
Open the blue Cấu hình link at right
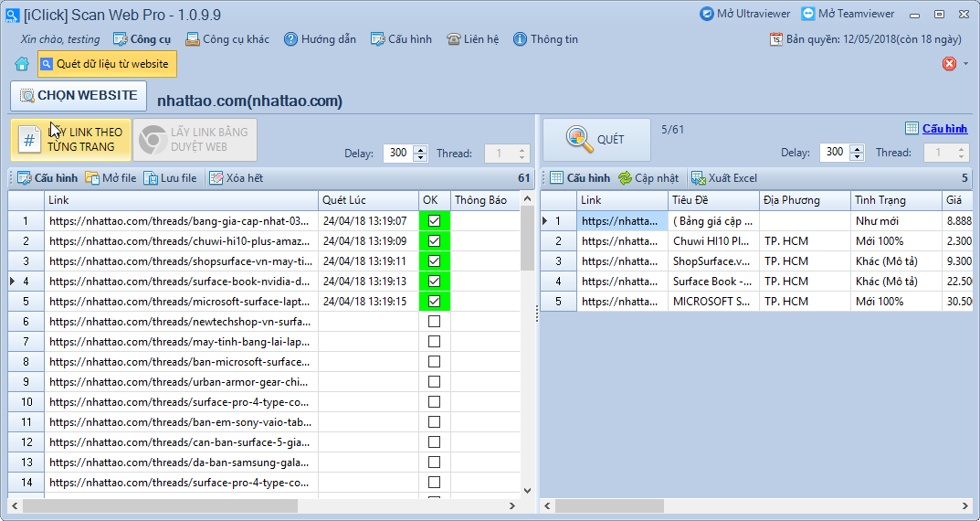click(x=944, y=128)
